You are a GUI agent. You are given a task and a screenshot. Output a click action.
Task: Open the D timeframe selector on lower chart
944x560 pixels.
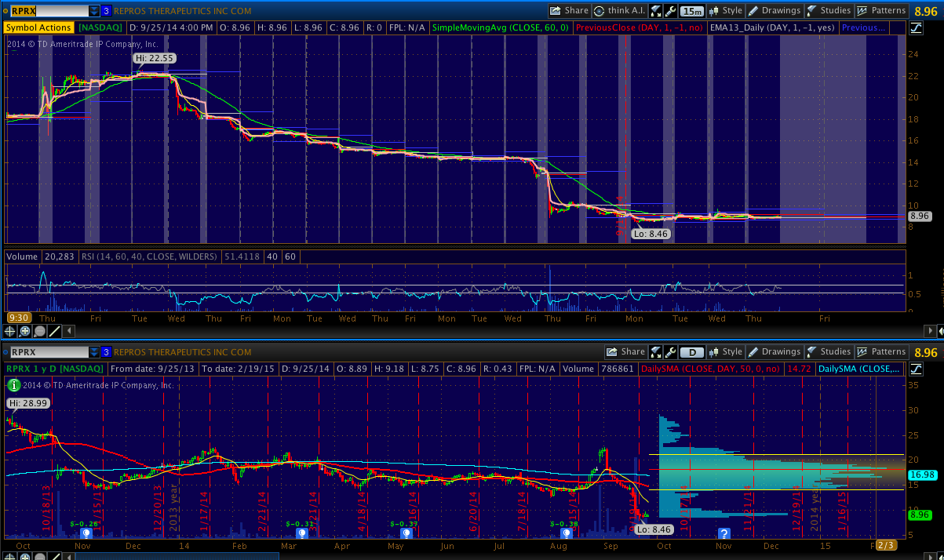(x=692, y=352)
